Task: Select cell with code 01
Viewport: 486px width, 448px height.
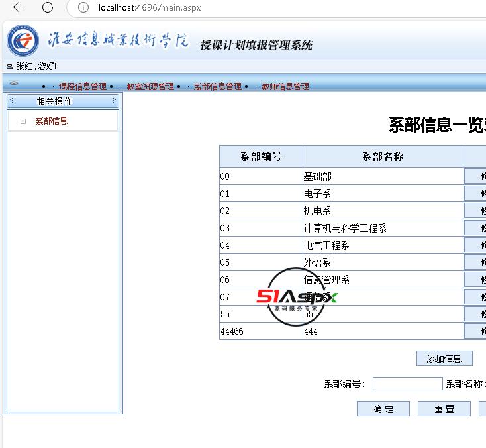Action: point(261,194)
